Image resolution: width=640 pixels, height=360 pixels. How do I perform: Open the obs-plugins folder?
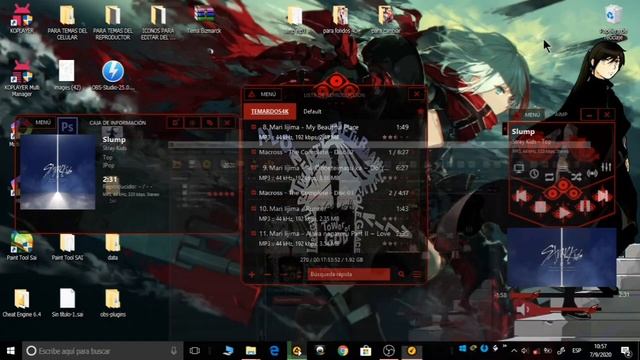pos(113,302)
